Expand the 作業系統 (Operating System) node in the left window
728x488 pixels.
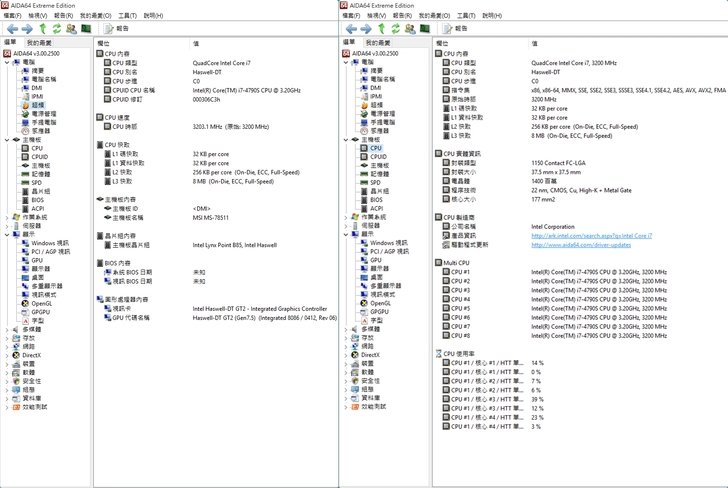[x=7, y=217]
